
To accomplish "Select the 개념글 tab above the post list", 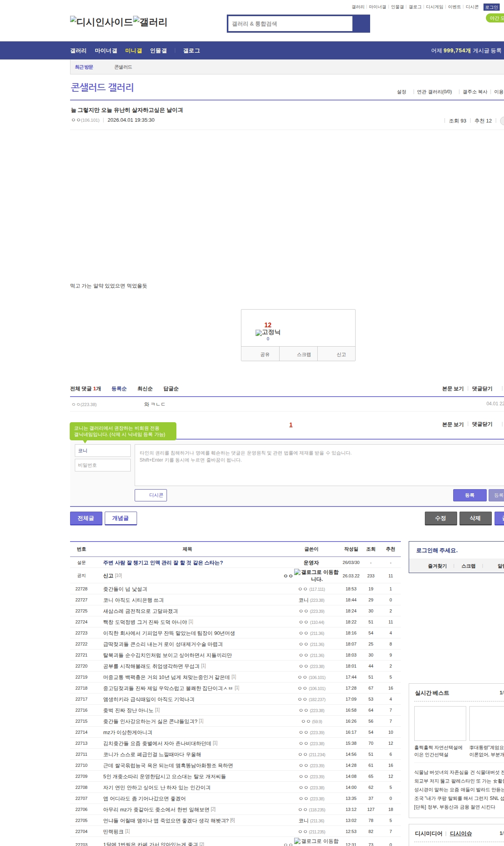I will 120,518.
